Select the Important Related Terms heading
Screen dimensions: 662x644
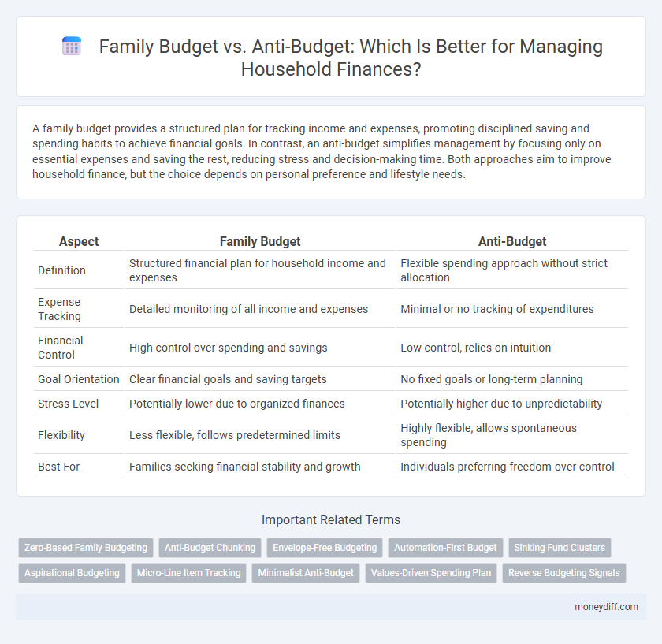click(330, 519)
